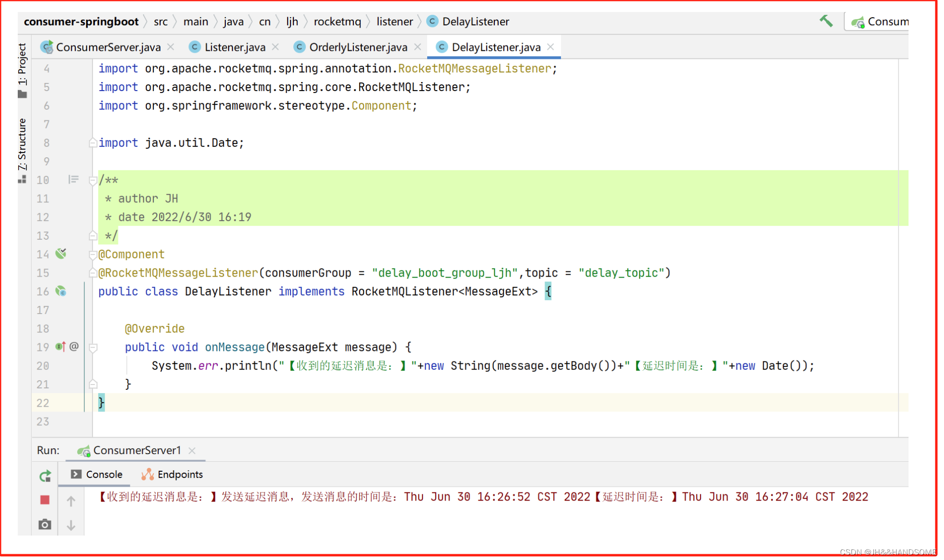
Task: Collapse the imports fold at line 8
Action: click(x=93, y=143)
